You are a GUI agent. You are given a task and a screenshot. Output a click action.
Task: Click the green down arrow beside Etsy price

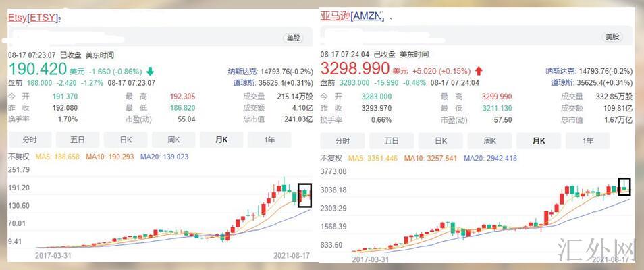click(150, 72)
